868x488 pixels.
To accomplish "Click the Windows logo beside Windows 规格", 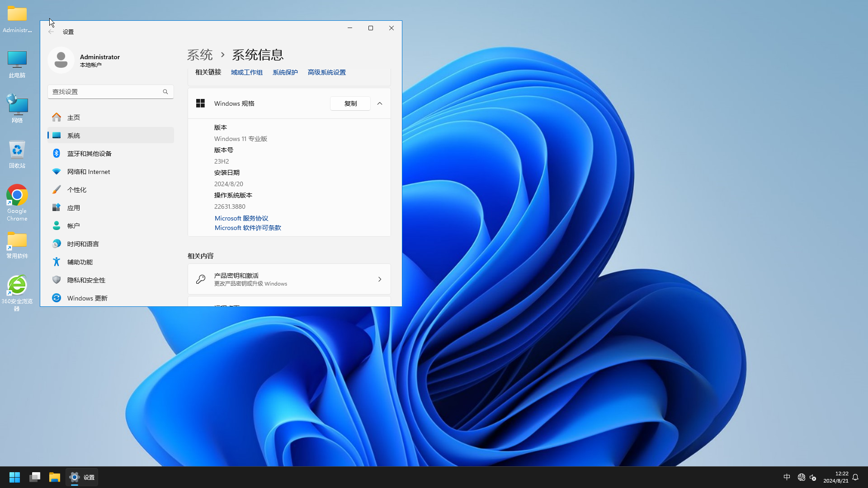I will 200,103.
